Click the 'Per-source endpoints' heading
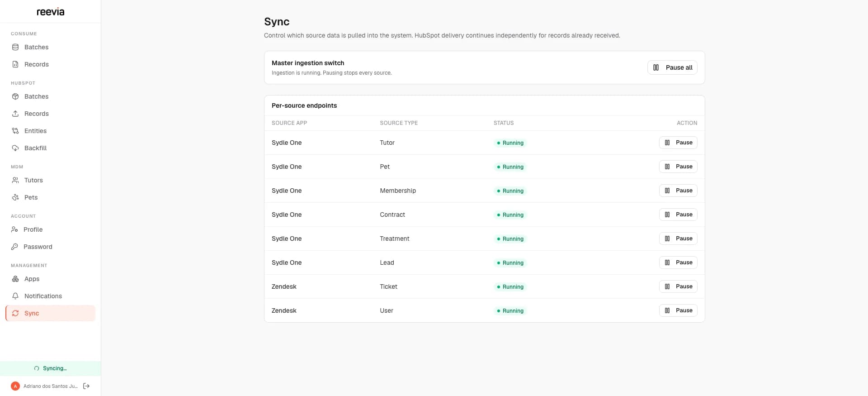Image resolution: width=868 pixels, height=396 pixels. coord(304,105)
